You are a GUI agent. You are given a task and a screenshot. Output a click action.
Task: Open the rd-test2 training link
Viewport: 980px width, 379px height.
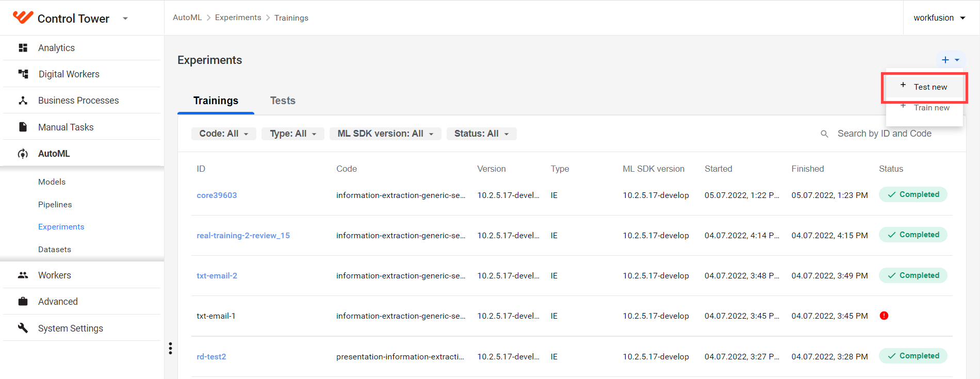(x=211, y=357)
